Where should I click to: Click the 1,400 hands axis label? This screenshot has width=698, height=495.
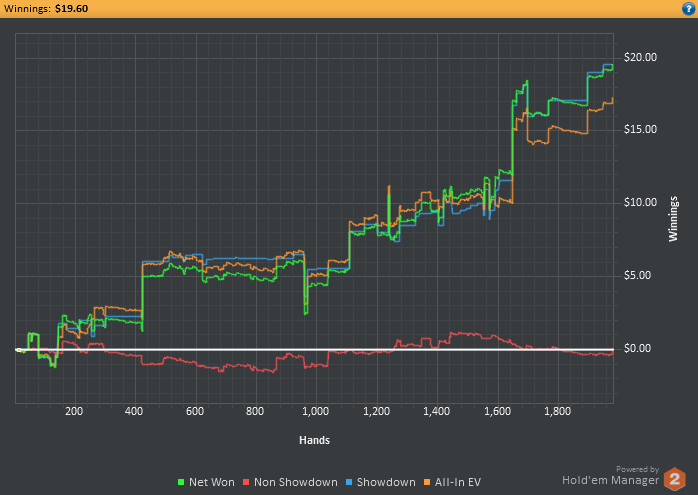point(437,411)
